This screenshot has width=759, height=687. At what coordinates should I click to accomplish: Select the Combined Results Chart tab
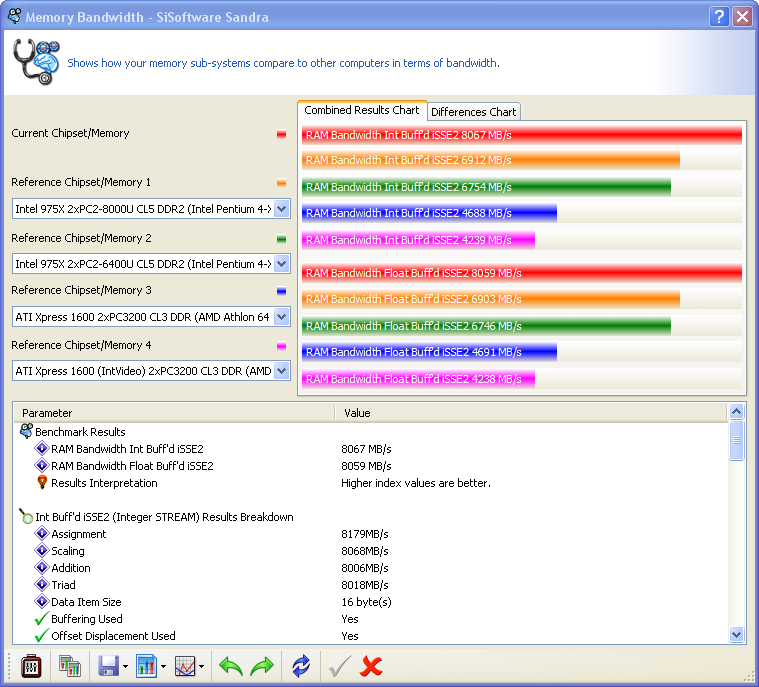coord(362,110)
